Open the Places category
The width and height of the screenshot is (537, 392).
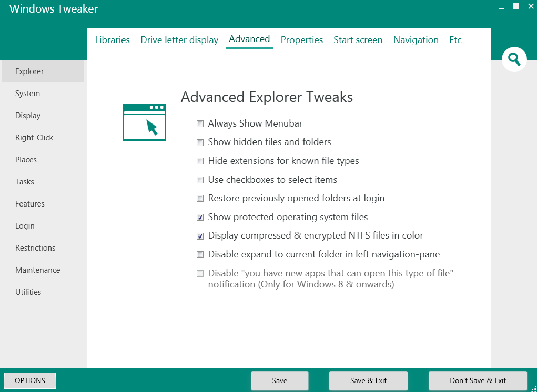tap(43, 159)
